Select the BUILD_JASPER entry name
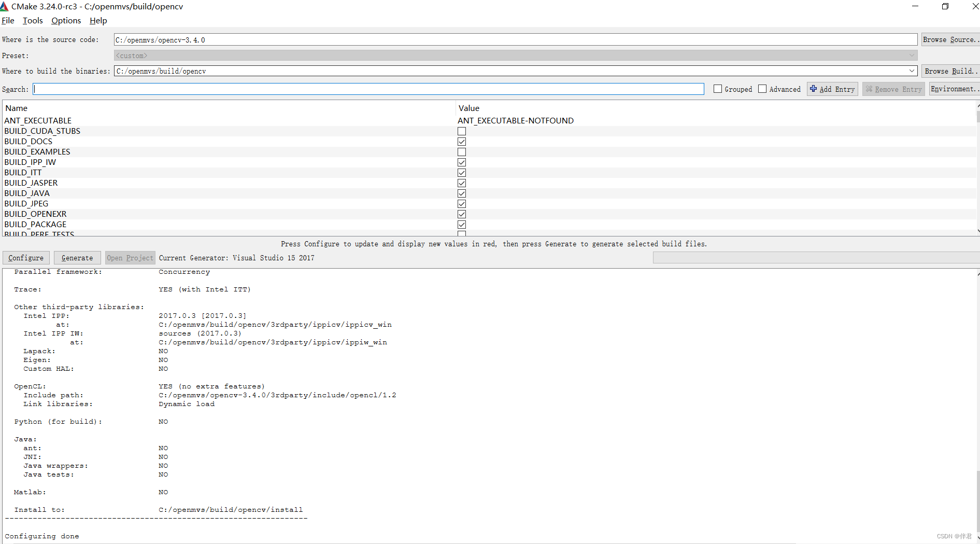The width and height of the screenshot is (980, 544). pyautogui.click(x=31, y=183)
